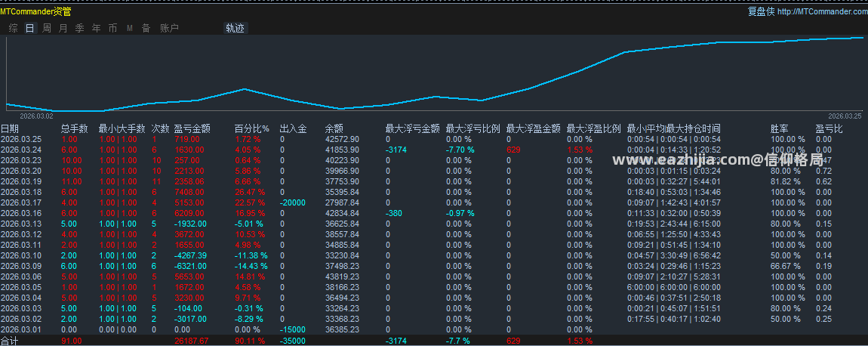The image size is (868, 346).
Task: Switch to the 综 summary tab
Action: coord(14,28)
